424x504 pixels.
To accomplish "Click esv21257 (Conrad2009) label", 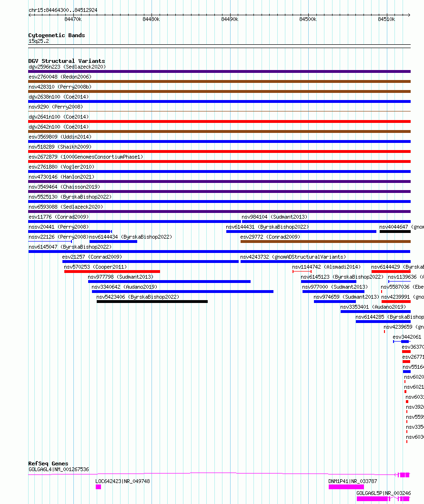I will pos(92,256).
